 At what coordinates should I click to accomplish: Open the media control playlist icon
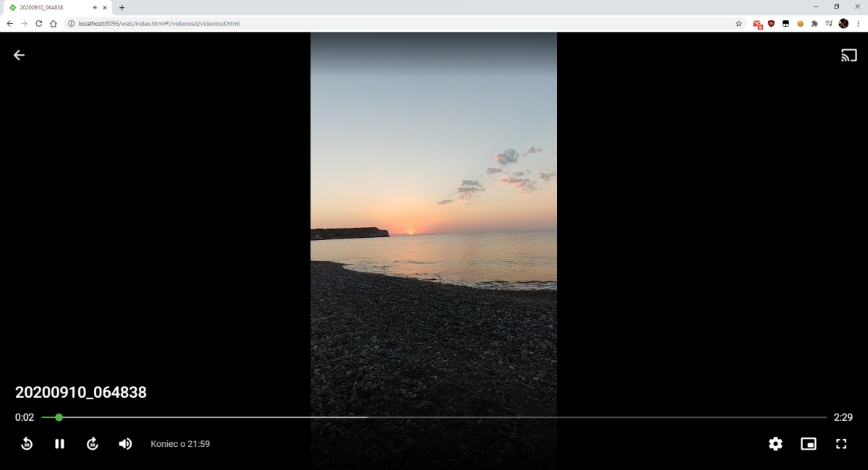pos(829,23)
